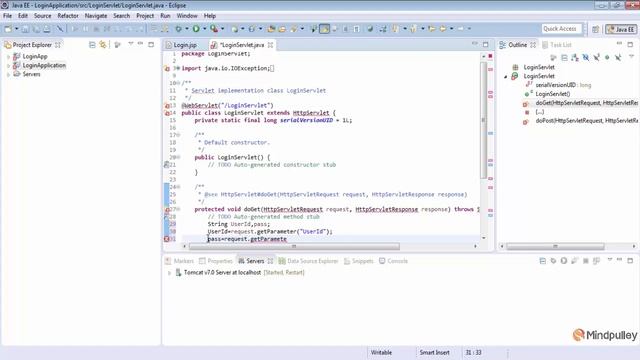The height and width of the screenshot is (360, 640).
Task: Click the Outline horizontal scrollbar
Action: point(555,247)
